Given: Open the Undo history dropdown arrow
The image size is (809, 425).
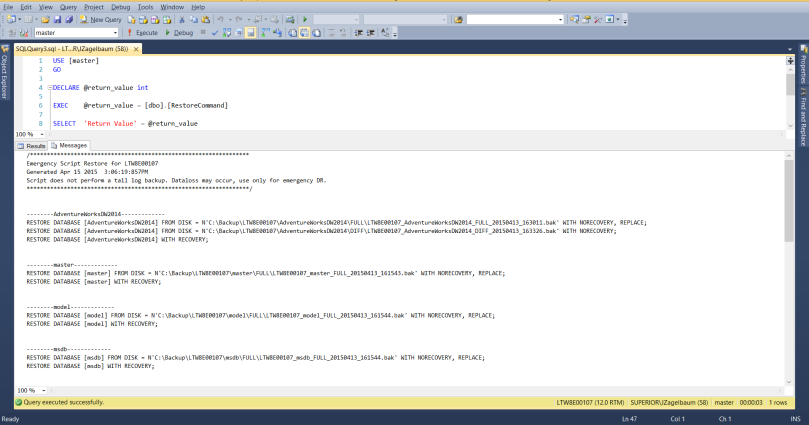Looking at the screenshot, I should click(x=230, y=20).
